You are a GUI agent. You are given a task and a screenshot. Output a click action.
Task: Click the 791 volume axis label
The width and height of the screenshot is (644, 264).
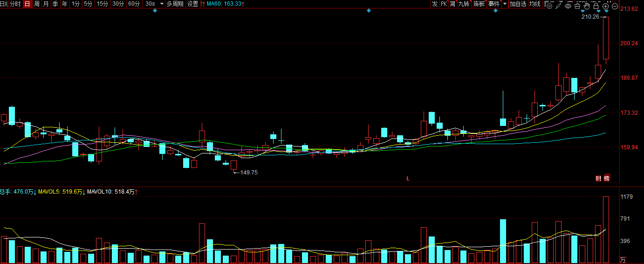(x=624, y=219)
